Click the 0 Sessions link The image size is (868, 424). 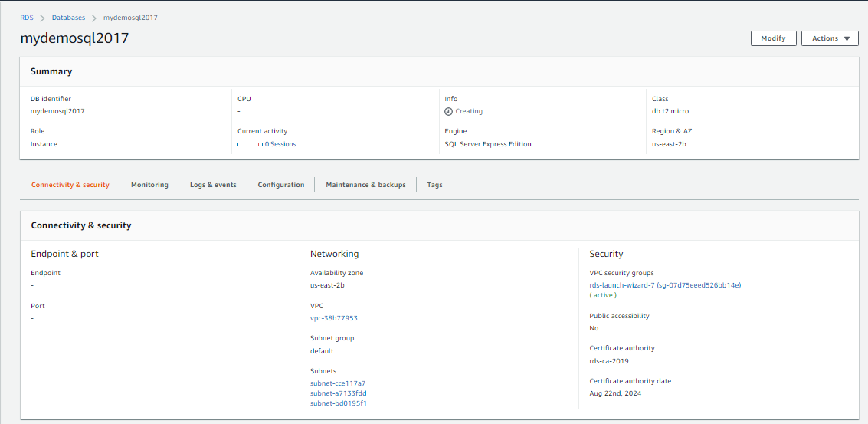pos(280,144)
